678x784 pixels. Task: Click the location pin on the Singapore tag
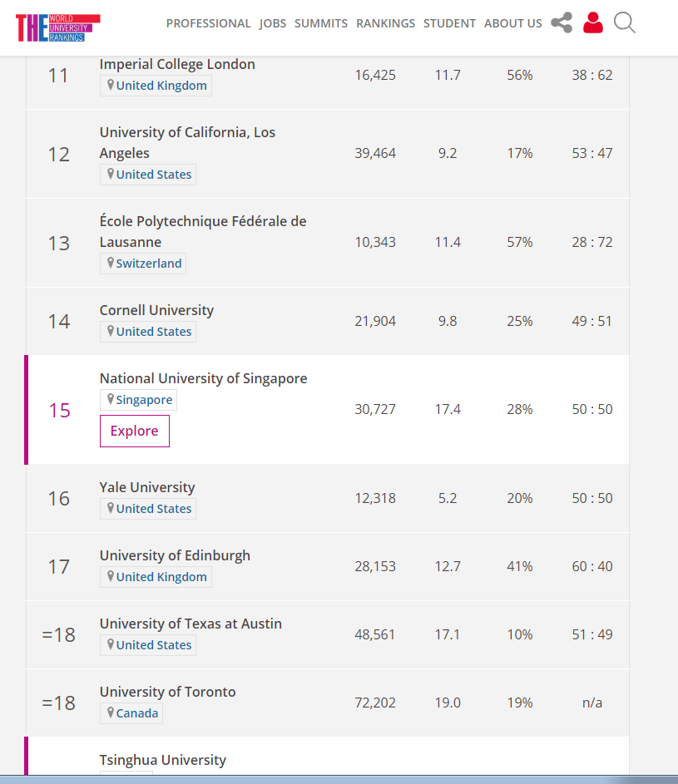point(111,399)
